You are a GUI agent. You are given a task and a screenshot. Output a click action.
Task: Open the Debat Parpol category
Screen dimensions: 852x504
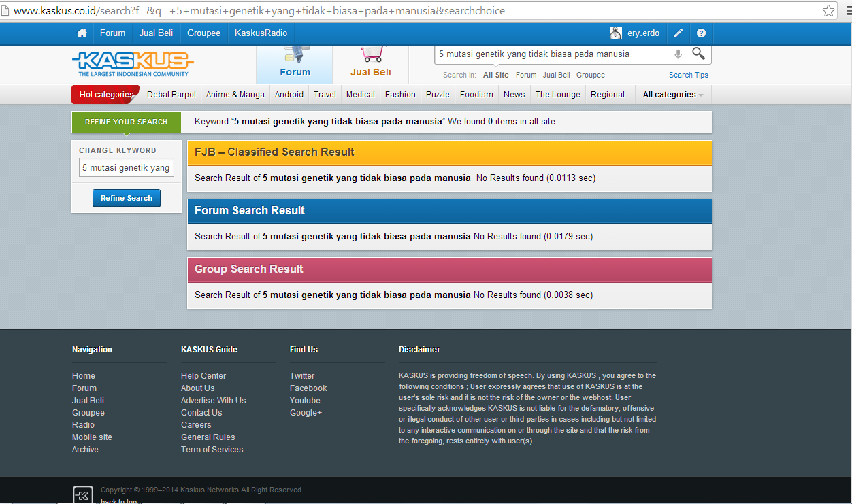(x=171, y=95)
